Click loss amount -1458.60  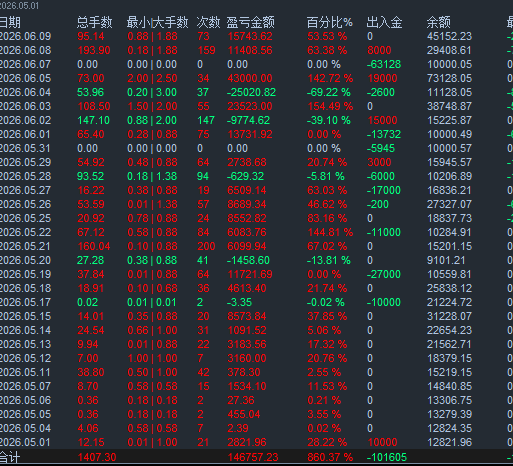click(248, 260)
